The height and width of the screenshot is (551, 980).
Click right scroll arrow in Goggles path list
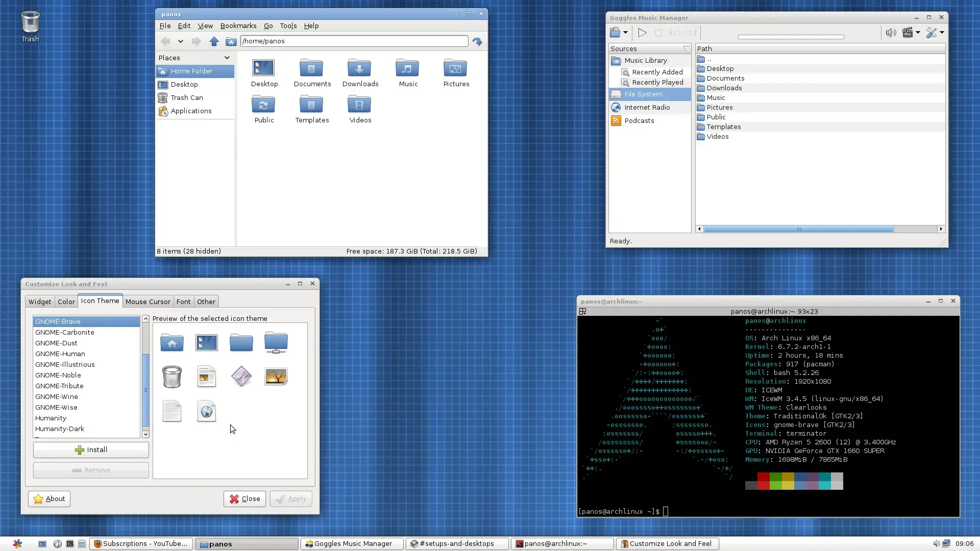tap(941, 229)
